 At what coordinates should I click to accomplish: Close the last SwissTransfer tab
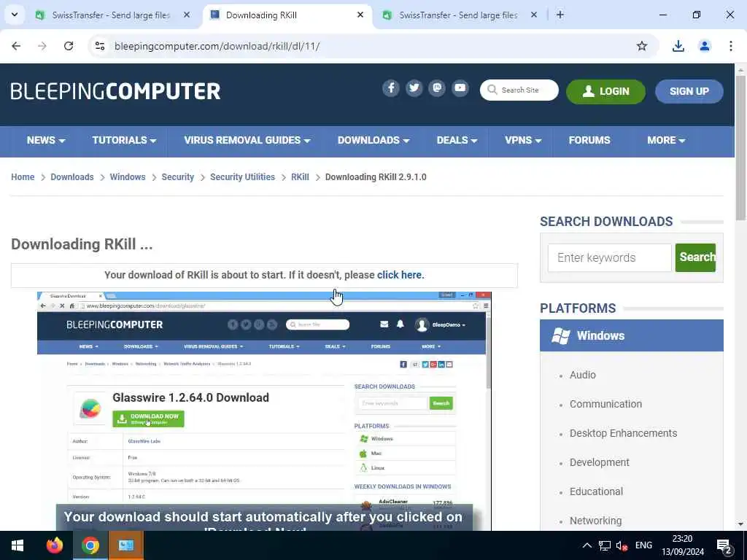[x=534, y=15]
